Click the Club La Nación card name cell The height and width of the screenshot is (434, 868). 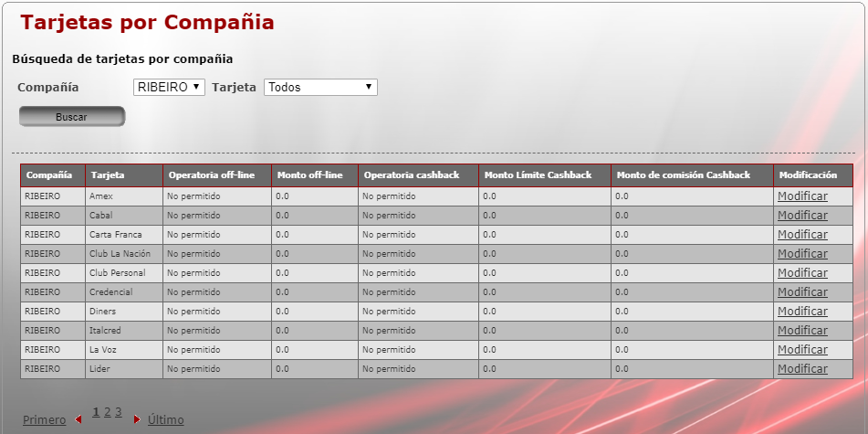tap(124, 254)
